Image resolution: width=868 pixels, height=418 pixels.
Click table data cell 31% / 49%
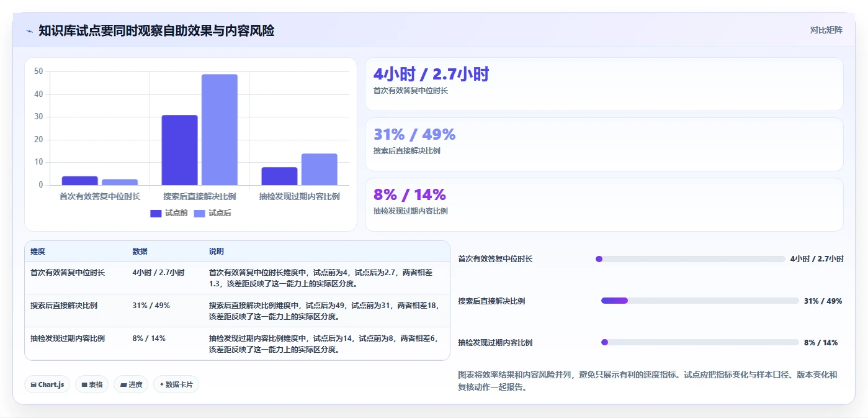pos(151,306)
